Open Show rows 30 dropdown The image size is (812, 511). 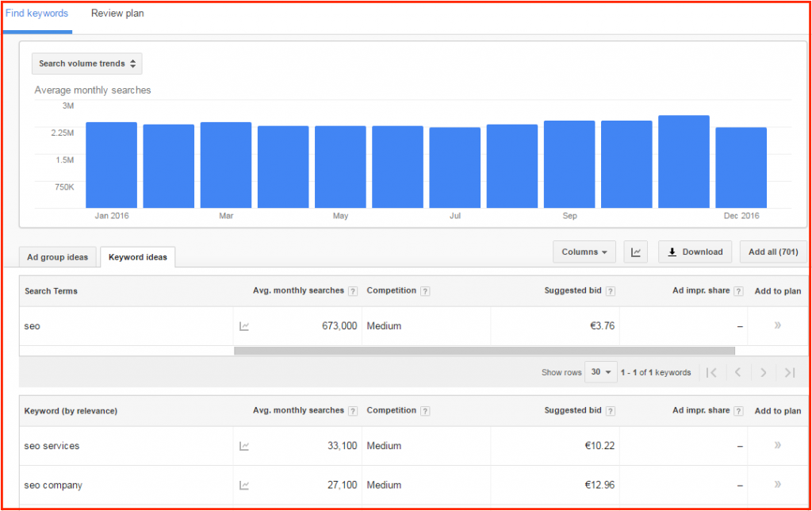coord(601,372)
